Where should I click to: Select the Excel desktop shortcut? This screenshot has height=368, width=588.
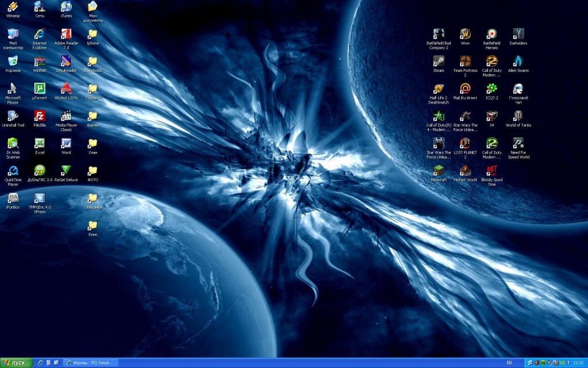coord(40,146)
